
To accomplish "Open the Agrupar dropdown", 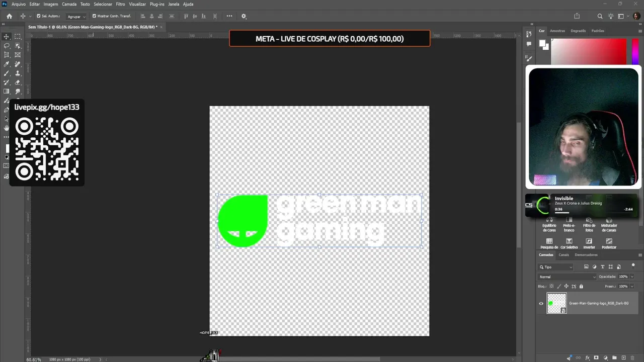I will click(x=76, y=16).
